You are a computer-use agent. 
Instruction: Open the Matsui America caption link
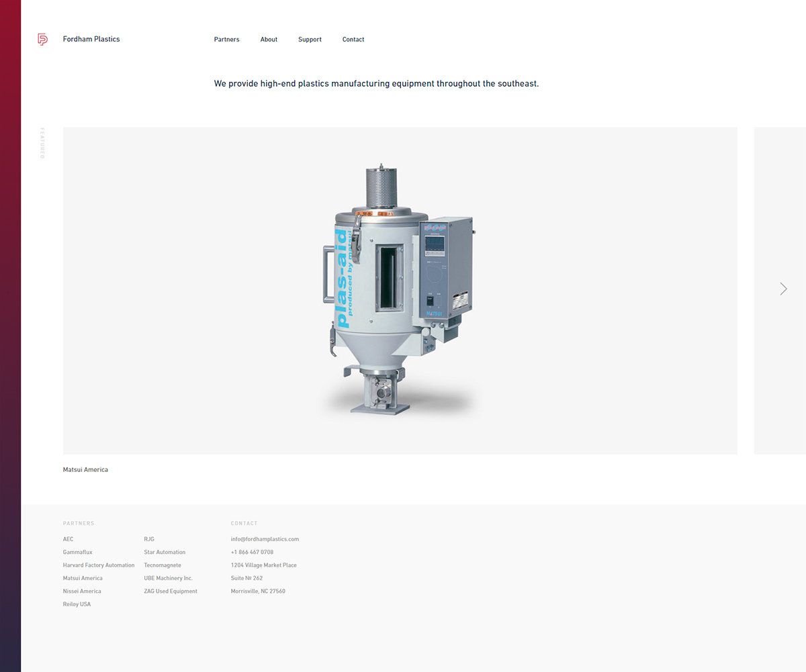click(x=85, y=470)
